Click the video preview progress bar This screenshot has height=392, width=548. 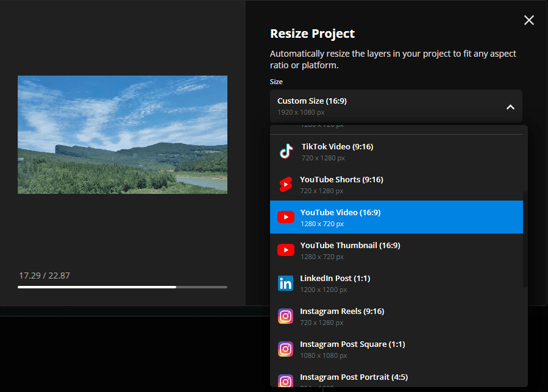click(123, 287)
